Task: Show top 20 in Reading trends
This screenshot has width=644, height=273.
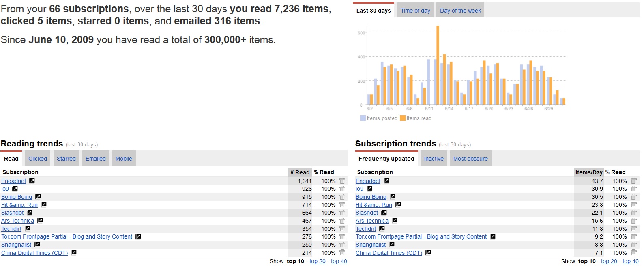Action: click(318, 261)
